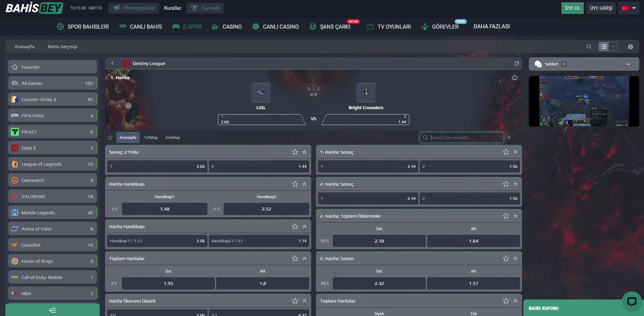The image size is (644, 316).
Task: Select Mobile Legends in sidebar
Action: tap(52, 213)
